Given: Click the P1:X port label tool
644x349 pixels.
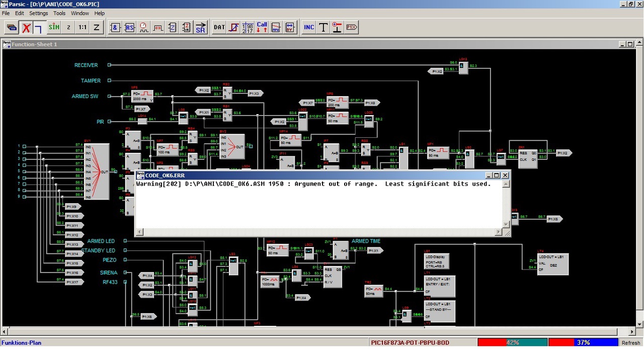Looking at the screenshot, I should 351,27.
